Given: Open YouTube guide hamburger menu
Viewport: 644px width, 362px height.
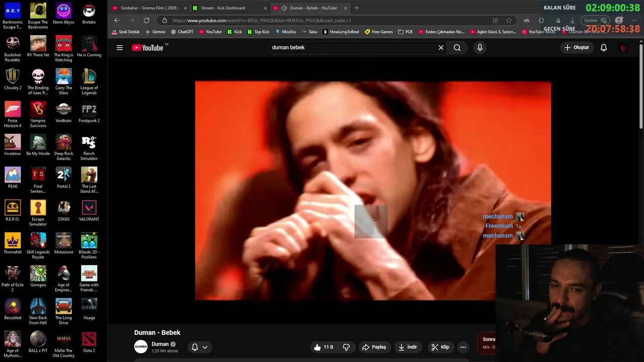Looking at the screenshot, I should [x=120, y=48].
